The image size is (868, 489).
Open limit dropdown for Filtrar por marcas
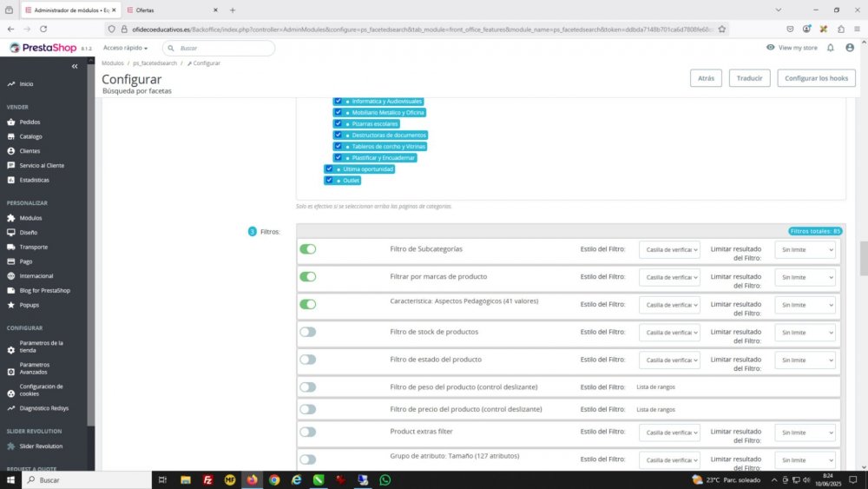point(805,277)
